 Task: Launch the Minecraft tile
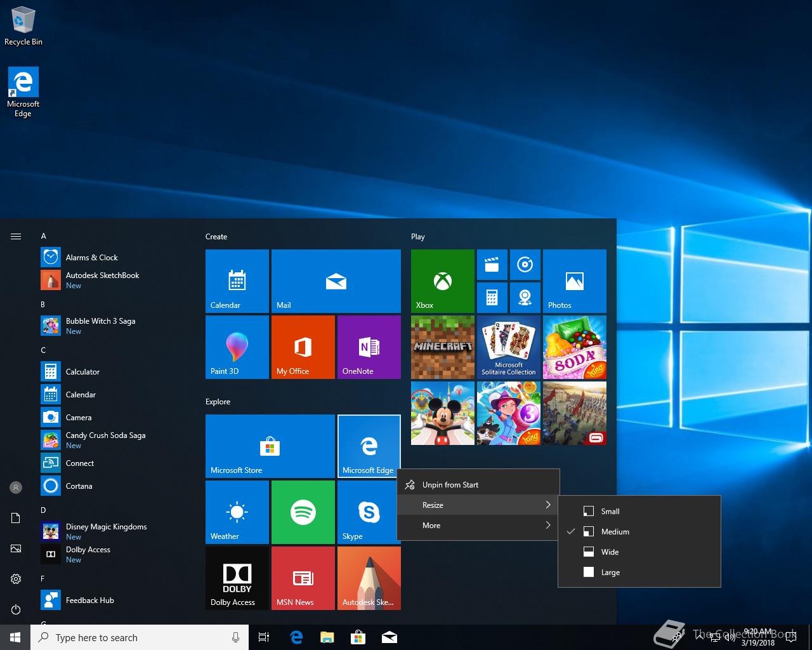pos(443,347)
